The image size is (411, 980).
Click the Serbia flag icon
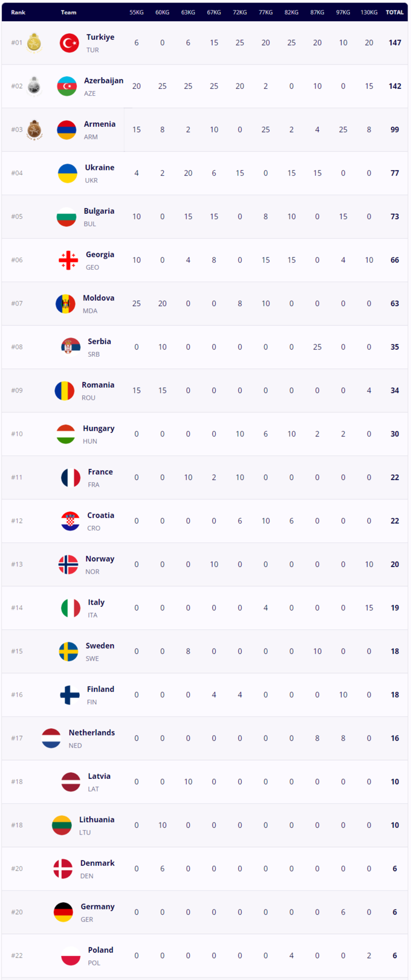click(x=71, y=347)
